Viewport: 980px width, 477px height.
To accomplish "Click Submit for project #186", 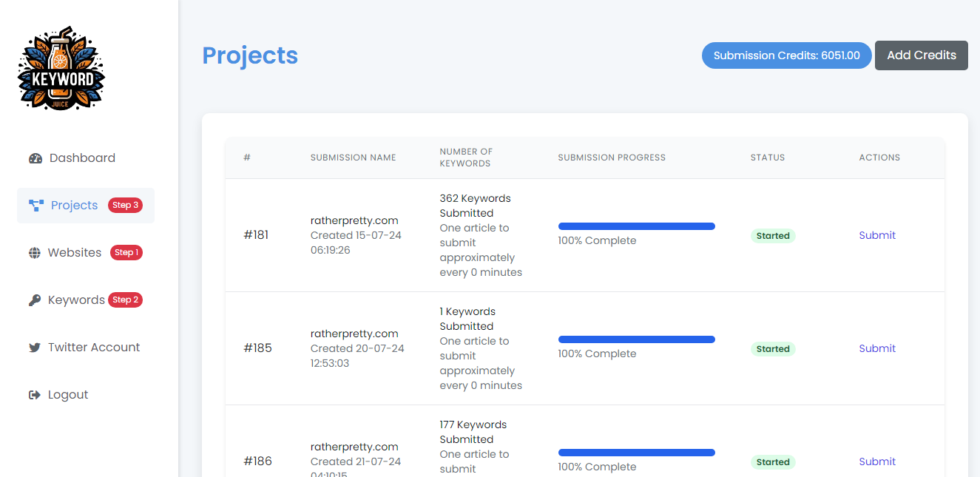I will [x=876, y=461].
